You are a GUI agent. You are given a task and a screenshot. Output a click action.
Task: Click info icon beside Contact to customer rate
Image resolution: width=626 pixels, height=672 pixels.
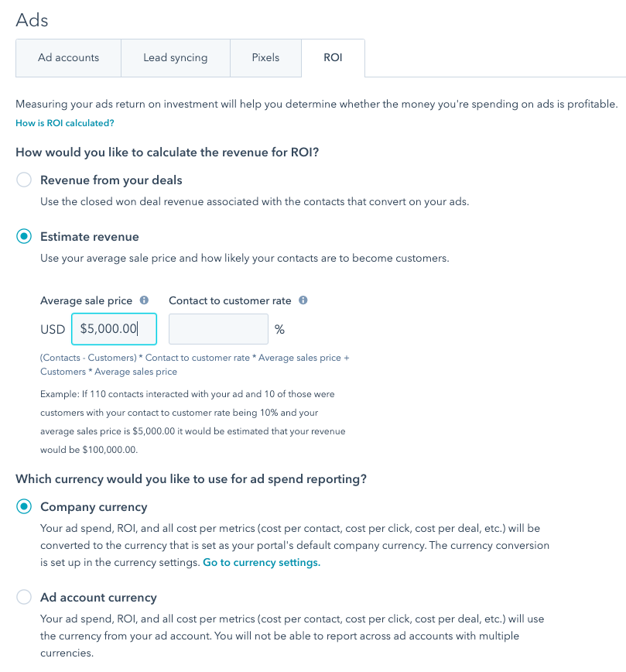303,300
